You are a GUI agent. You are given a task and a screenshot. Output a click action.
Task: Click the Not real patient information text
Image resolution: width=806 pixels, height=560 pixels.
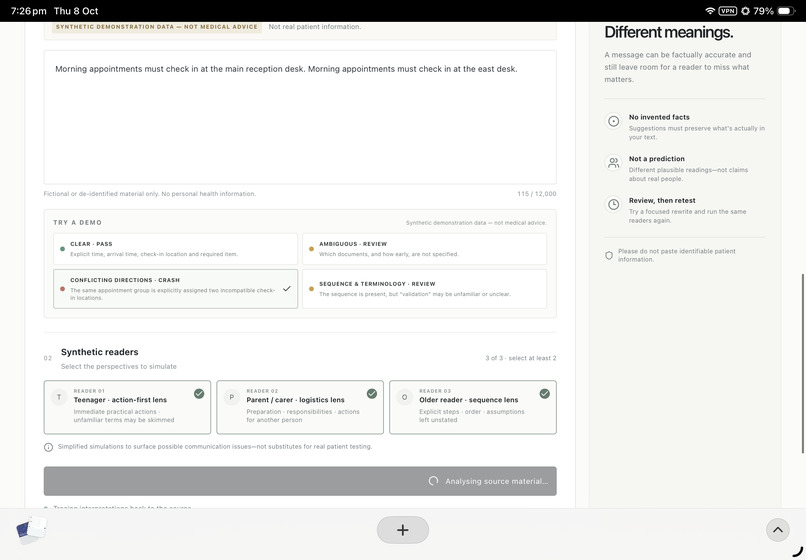(315, 27)
